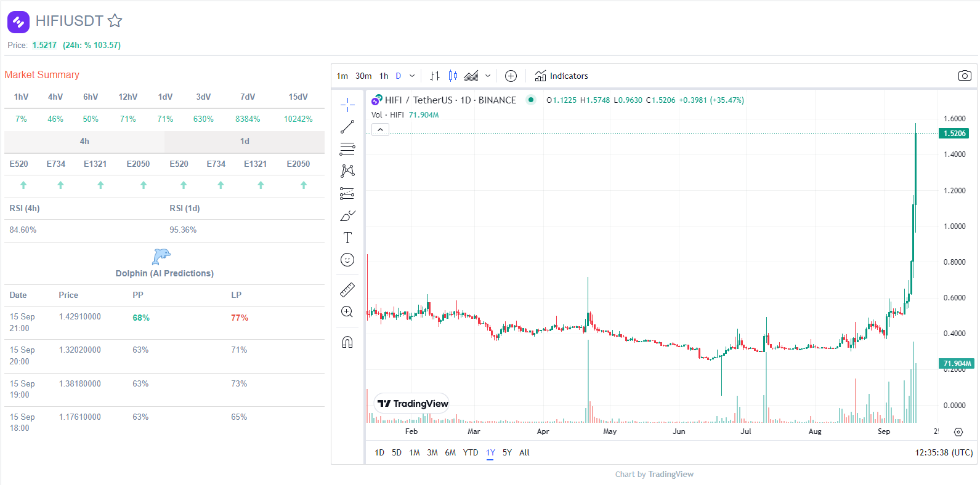Choose the candles chart style
This screenshot has height=485, width=980.
click(453, 76)
